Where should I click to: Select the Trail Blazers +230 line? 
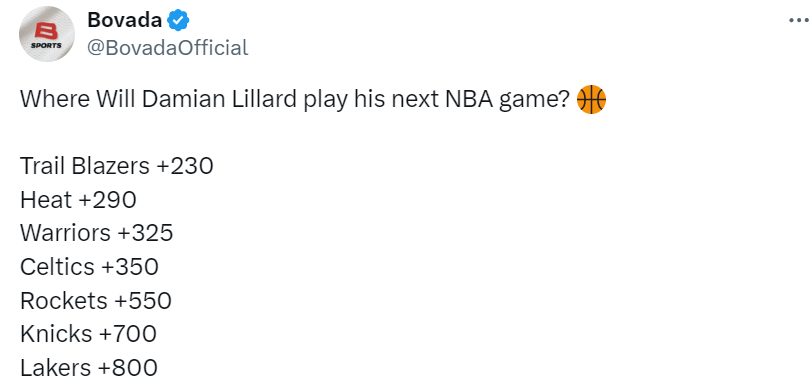[x=117, y=166]
